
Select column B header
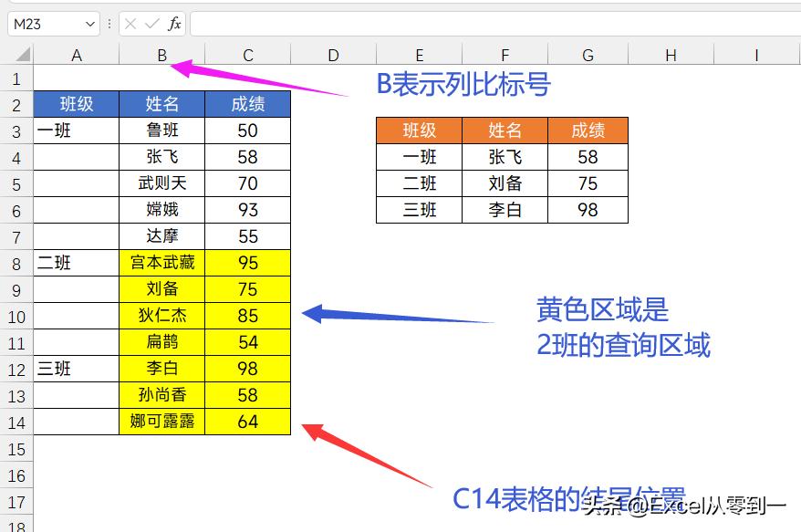pos(161,55)
